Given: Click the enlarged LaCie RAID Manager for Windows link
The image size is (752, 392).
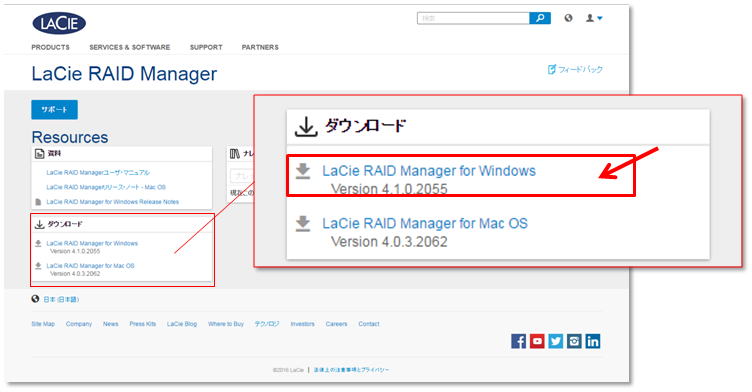Looking at the screenshot, I should point(429,171).
